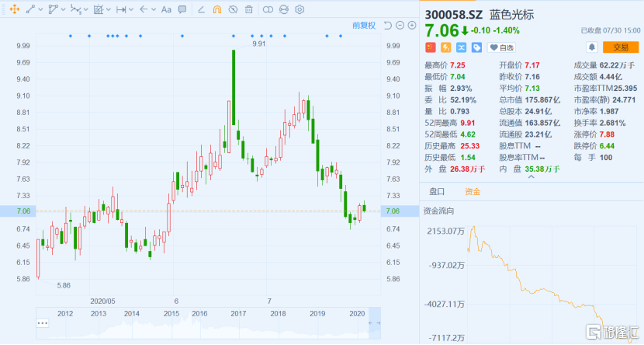644x345 pixels.
Task: Click the 成交量 62.22万手 value
Action: [617, 65]
